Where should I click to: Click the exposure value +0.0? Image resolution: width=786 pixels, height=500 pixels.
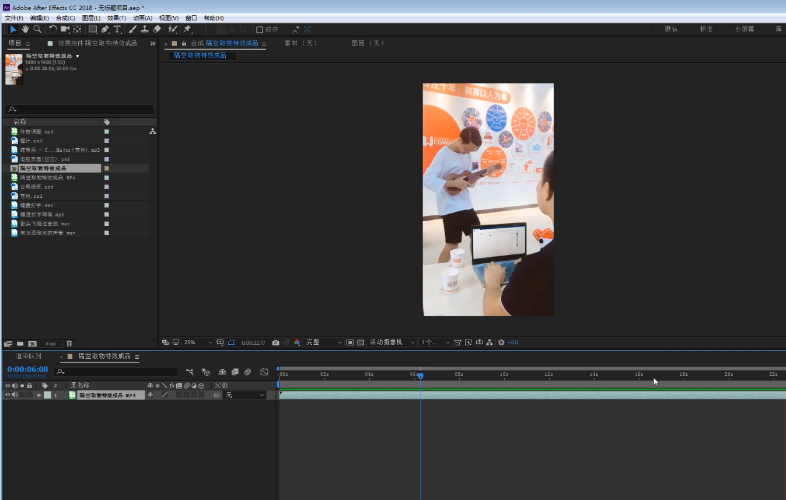click(x=513, y=343)
